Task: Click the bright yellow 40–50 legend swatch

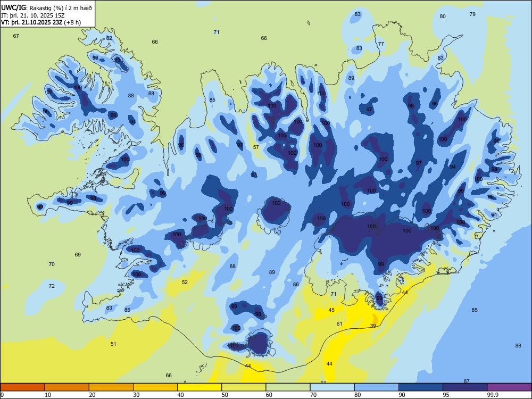Action: 199,387
